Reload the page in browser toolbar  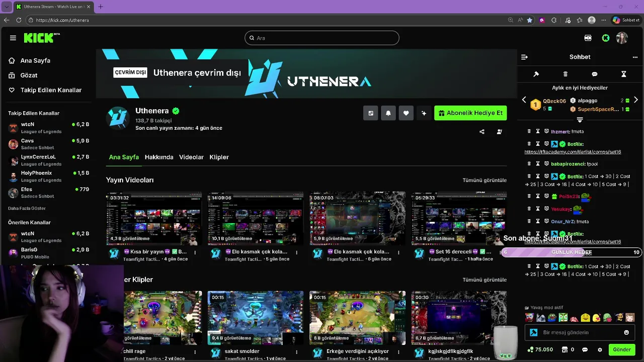pos(19,20)
